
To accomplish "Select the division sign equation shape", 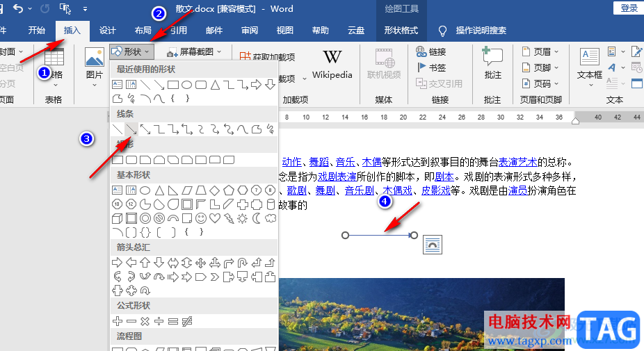I will [x=159, y=321].
